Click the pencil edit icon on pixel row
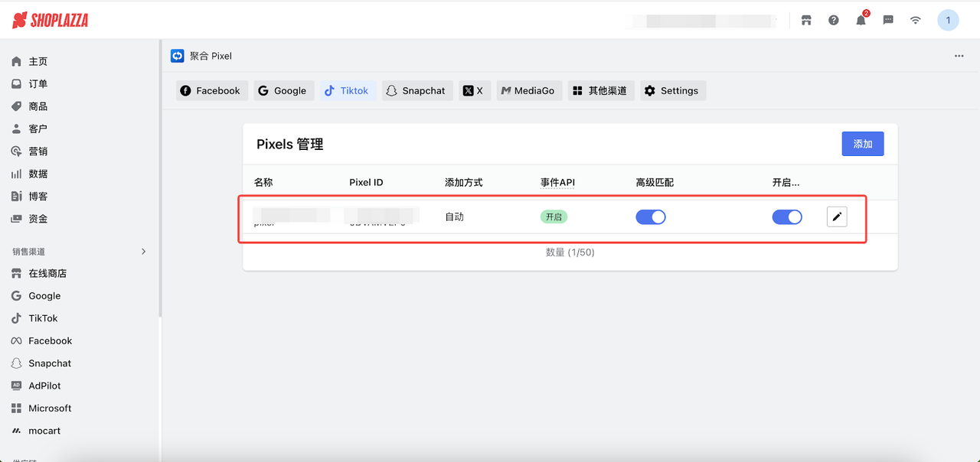The image size is (980, 462). (x=837, y=216)
